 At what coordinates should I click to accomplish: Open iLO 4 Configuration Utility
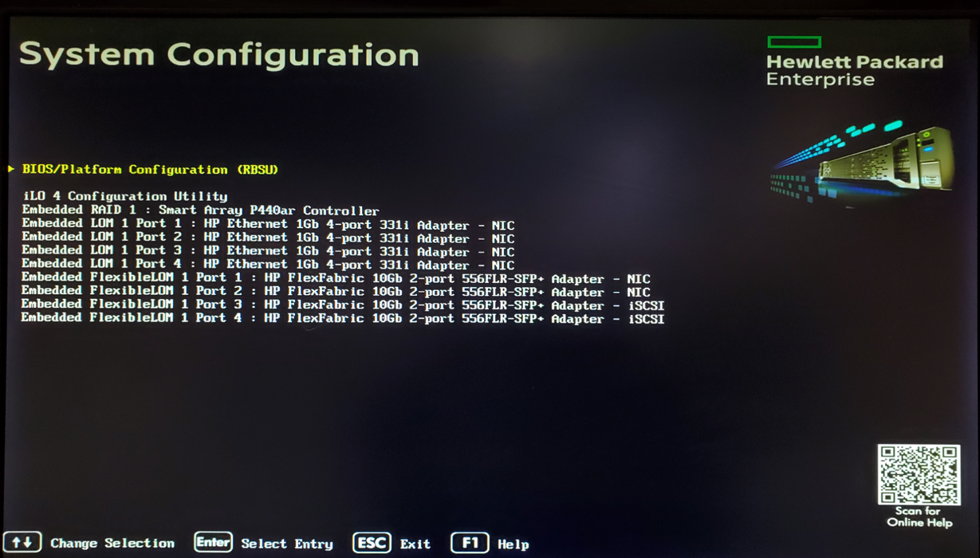(124, 196)
